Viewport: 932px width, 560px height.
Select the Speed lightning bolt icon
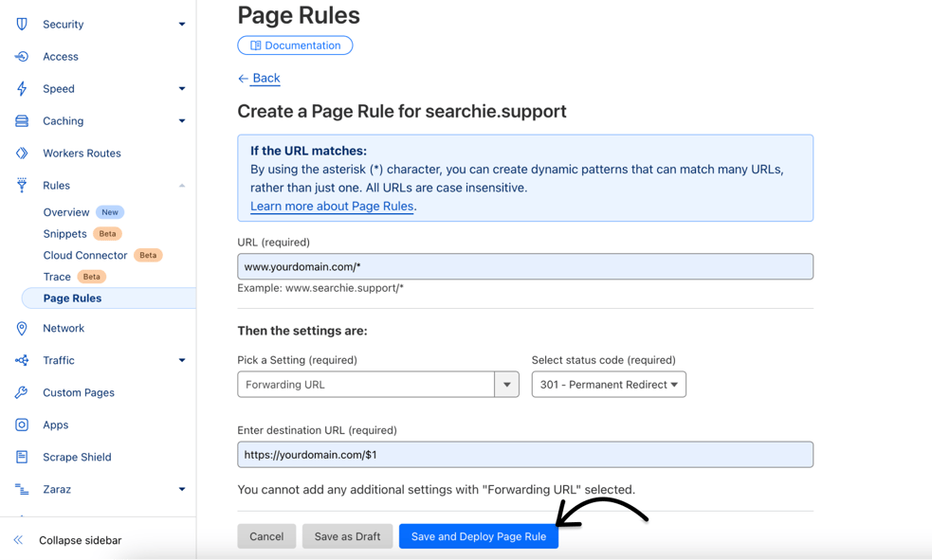pyautogui.click(x=21, y=88)
